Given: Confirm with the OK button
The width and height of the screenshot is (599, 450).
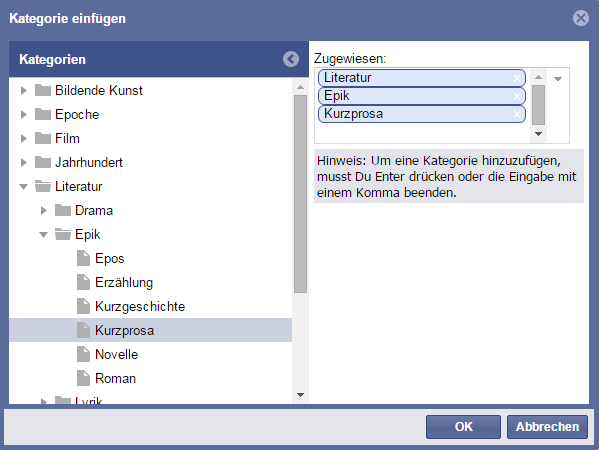Looking at the screenshot, I should tap(463, 427).
